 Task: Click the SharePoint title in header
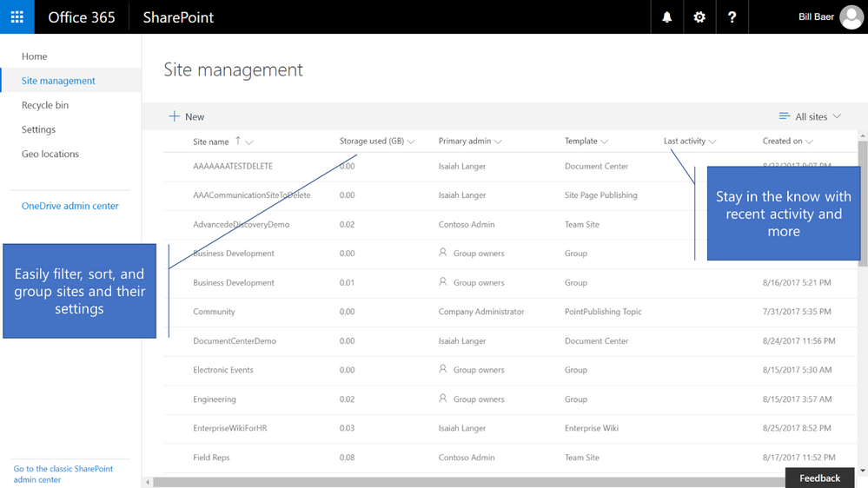coord(178,17)
